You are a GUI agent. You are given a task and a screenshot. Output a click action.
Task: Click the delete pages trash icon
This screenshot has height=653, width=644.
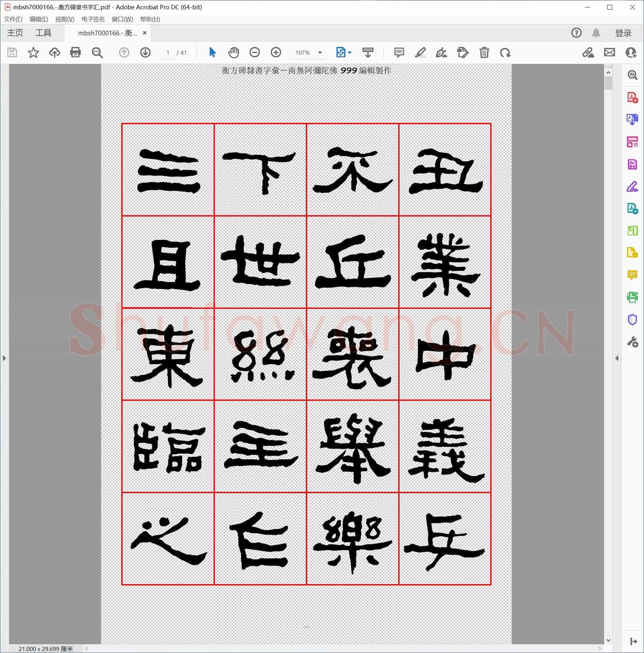pyautogui.click(x=484, y=52)
